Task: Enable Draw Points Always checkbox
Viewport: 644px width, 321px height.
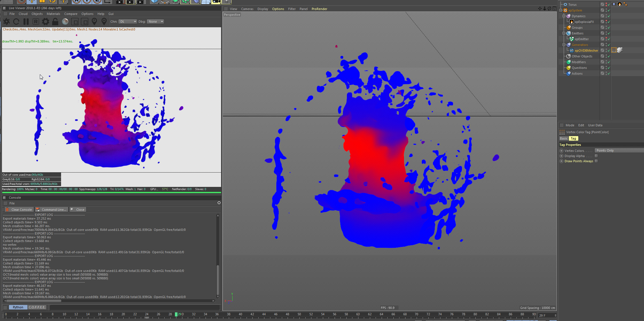Action: click(x=596, y=161)
